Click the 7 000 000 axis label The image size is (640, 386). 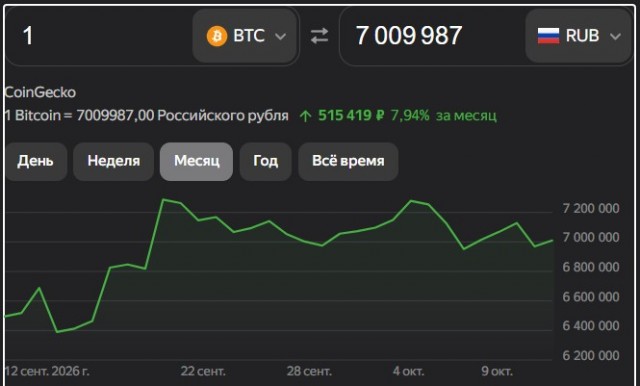591,237
